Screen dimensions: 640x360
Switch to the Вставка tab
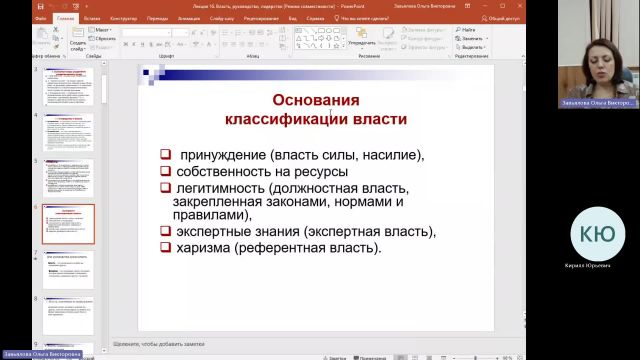point(92,18)
